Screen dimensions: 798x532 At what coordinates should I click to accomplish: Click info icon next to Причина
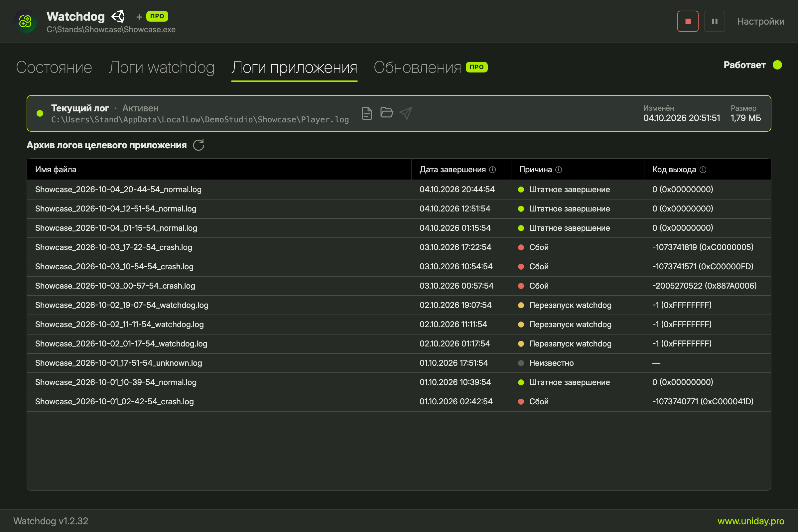coord(559,170)
